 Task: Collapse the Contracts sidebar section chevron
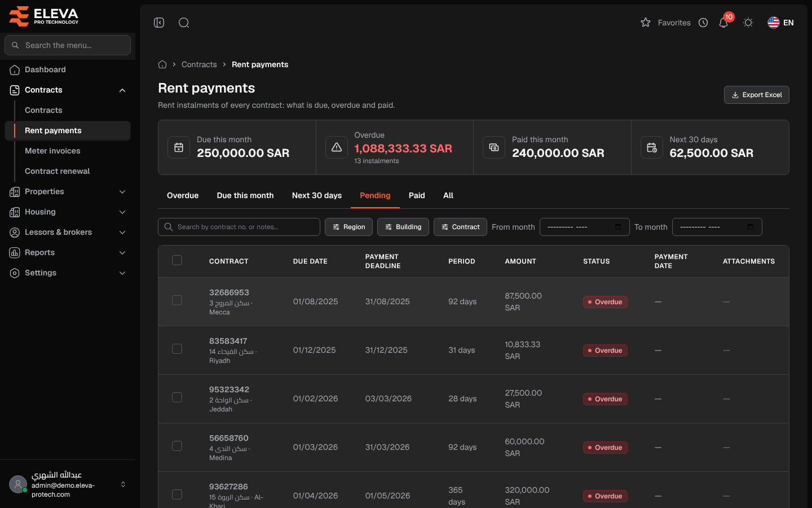[122, 90]
